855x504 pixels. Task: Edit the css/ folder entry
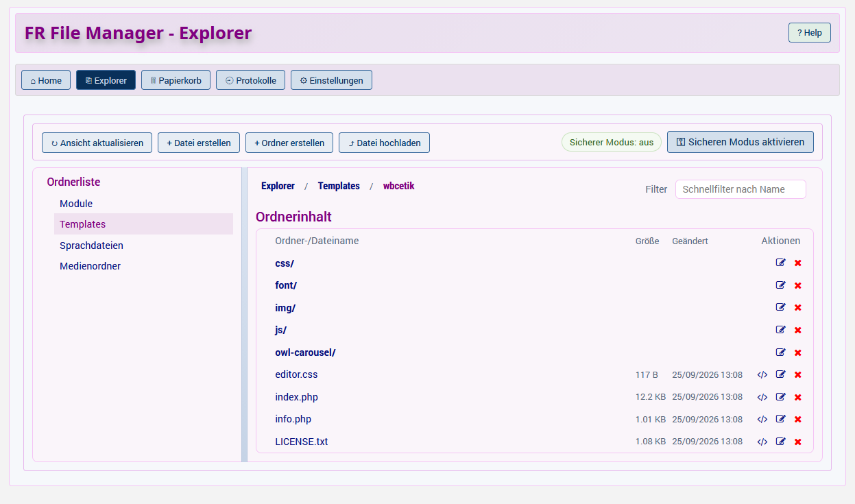[780, 263]
